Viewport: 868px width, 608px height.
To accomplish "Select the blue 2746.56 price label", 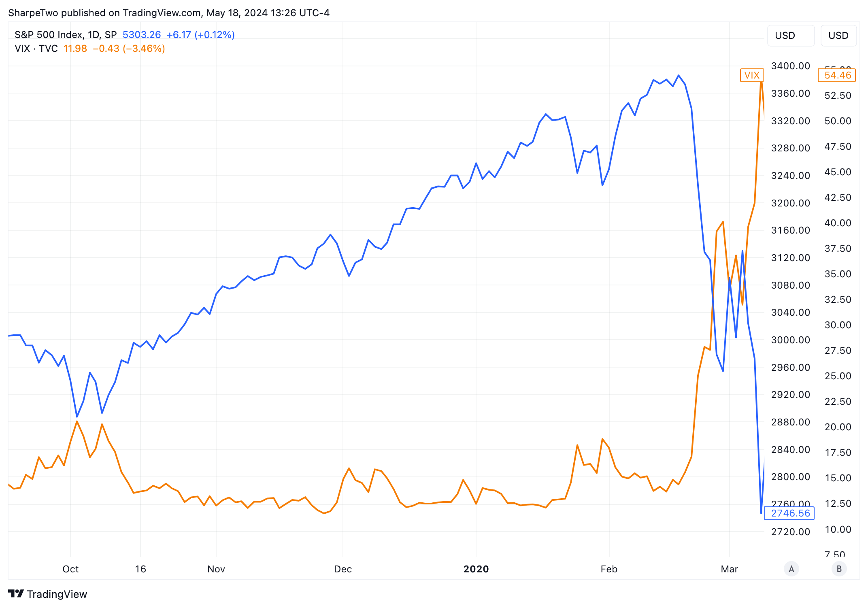I will (790, 513).
